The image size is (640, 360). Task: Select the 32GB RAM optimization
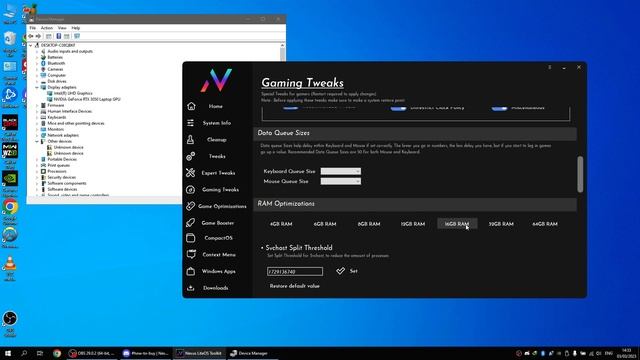click(501, 224)
